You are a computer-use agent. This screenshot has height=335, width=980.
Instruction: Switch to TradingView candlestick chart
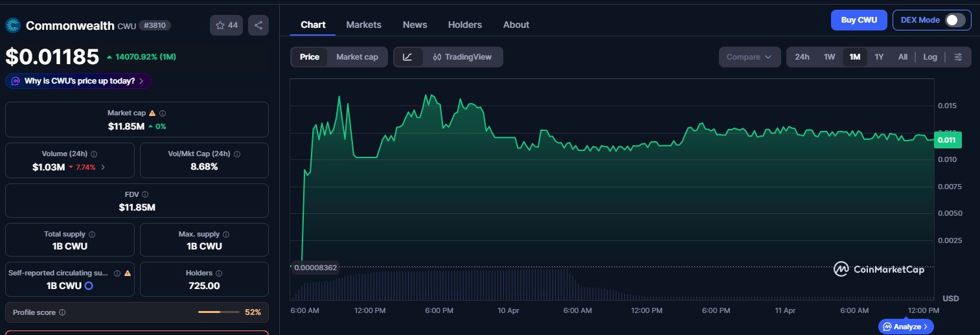(462, 57)
